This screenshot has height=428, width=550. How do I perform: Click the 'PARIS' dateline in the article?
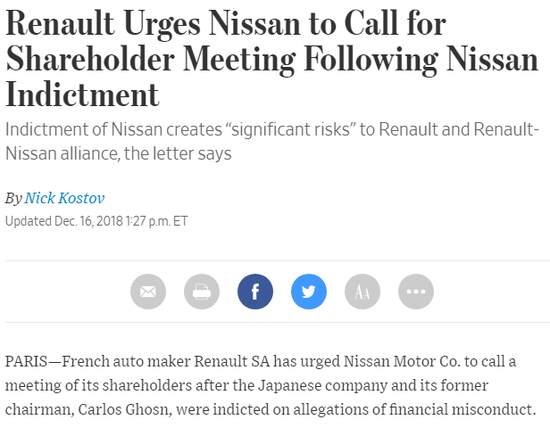(x=26, y=361)
